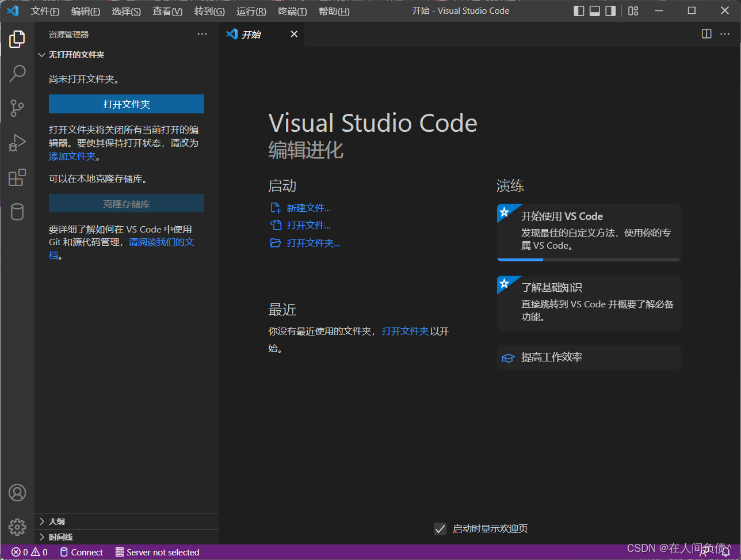
Task: Toggle primary side bar layout icon
Action: point(579,11)
